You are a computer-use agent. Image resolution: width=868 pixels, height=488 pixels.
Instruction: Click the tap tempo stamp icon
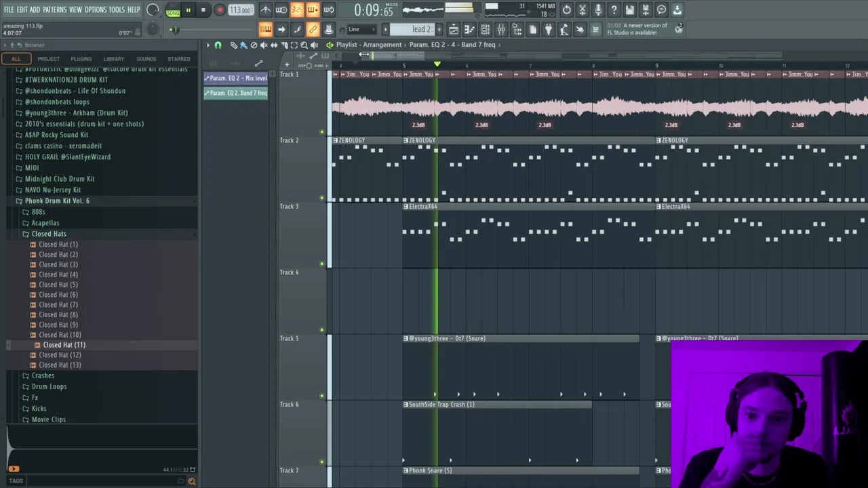pyautogui.click(x=328, y=29)
